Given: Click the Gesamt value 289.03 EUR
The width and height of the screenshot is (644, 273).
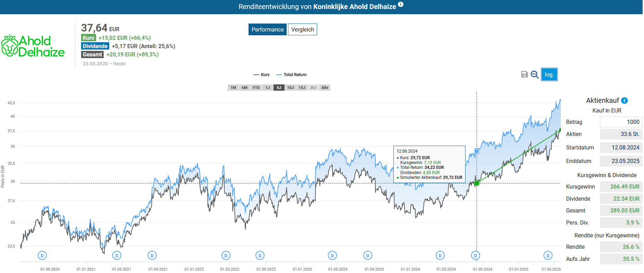Looking at the screenshot, I should 621,210.
